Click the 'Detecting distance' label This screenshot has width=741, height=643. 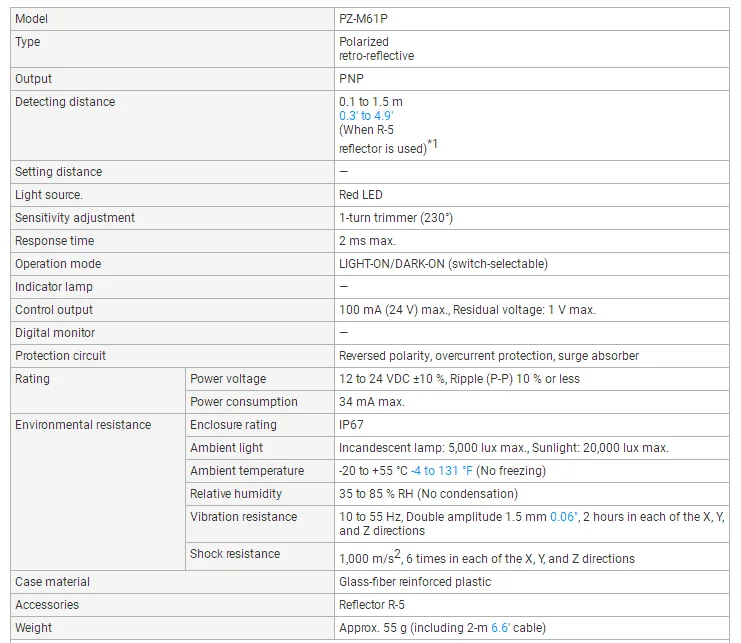click(x=65, y=102)
